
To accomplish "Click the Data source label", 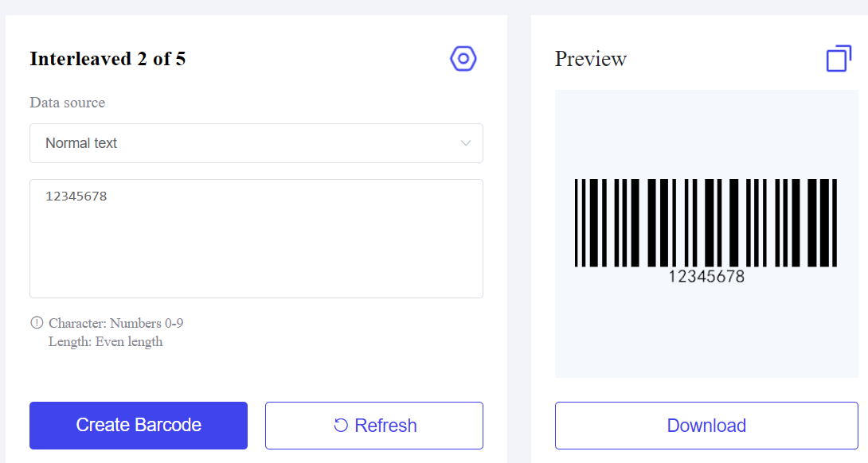I will pos(67,103).
